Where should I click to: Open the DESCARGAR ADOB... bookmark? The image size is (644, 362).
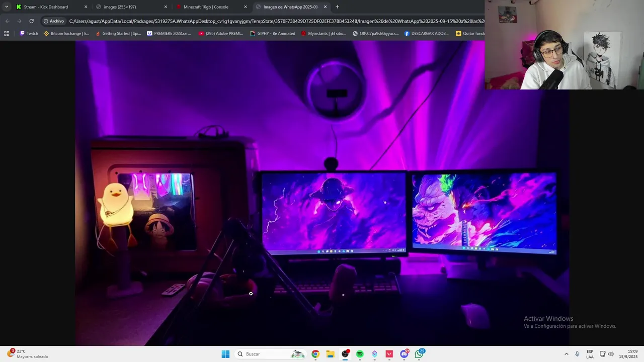click(427, 34)
